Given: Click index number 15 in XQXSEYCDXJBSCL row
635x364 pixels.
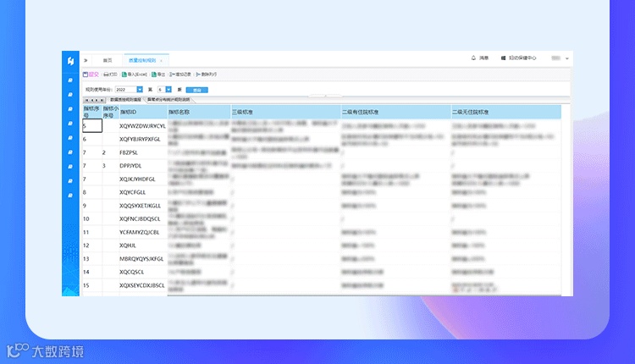Looking at the screenshot, I should pos(92,285).
